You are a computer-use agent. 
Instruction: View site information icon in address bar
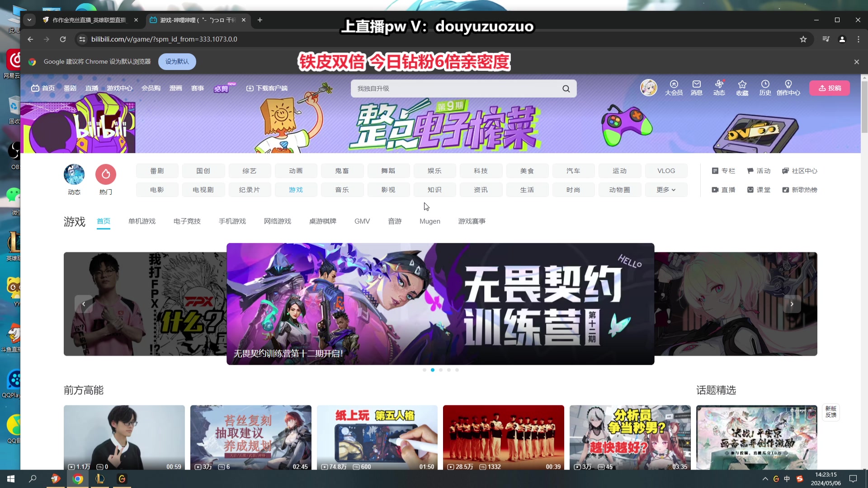[82, 39]
